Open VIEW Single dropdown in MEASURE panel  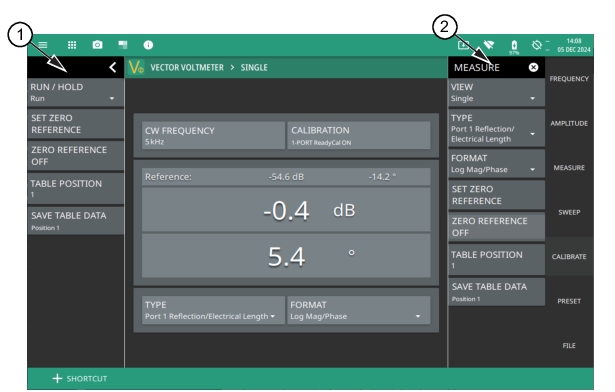497,93
